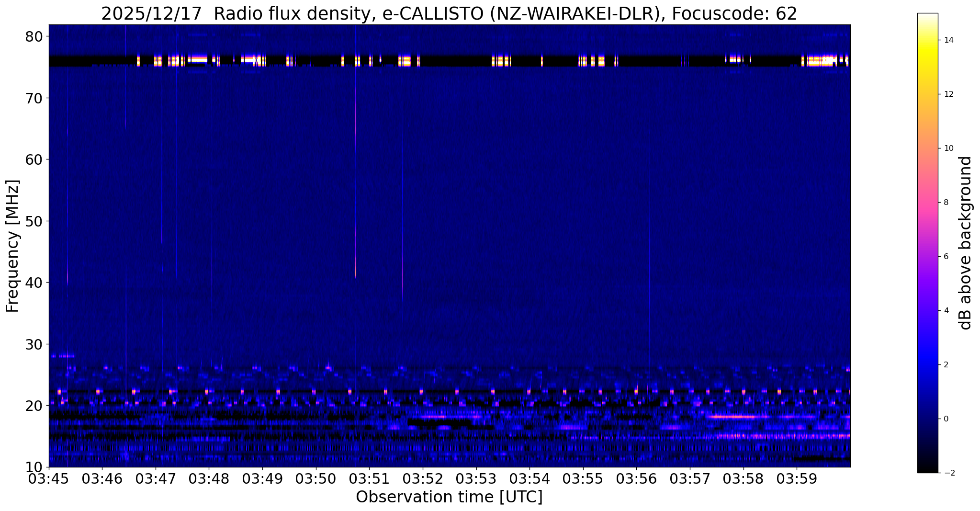Click the 03:49 time tick label
980x511 pixels.
click(x=262, y=478)
